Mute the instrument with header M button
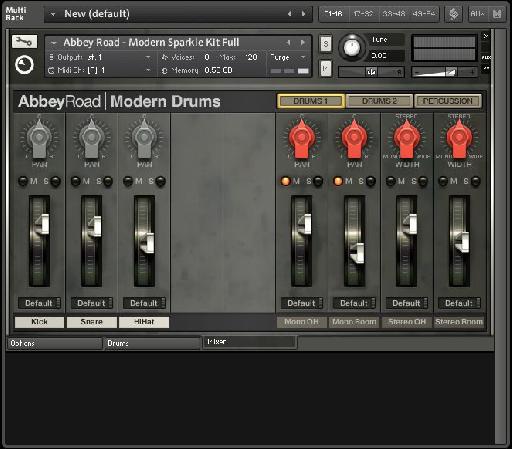Image resolution: width=512 pixels, height=449 pixels. pyautogui.click(x=326, y=69)
